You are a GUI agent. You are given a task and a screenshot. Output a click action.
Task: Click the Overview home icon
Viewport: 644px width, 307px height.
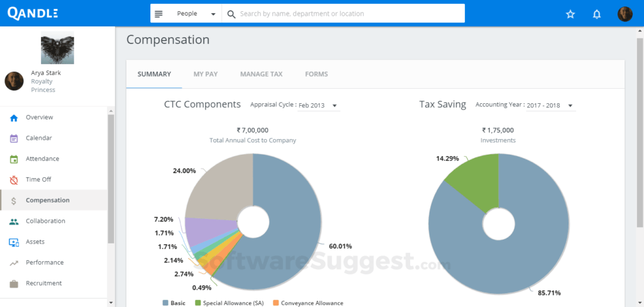[x=14, y=118]
